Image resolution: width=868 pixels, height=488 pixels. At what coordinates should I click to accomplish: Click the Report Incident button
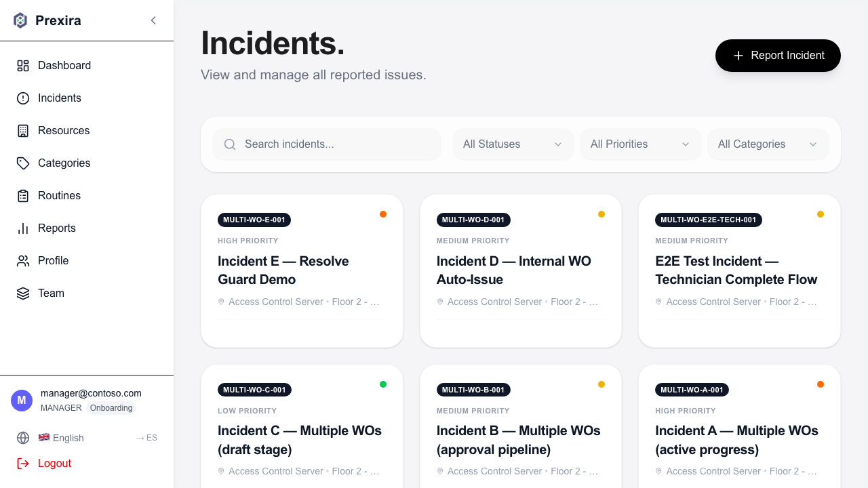tap(778, 56)
